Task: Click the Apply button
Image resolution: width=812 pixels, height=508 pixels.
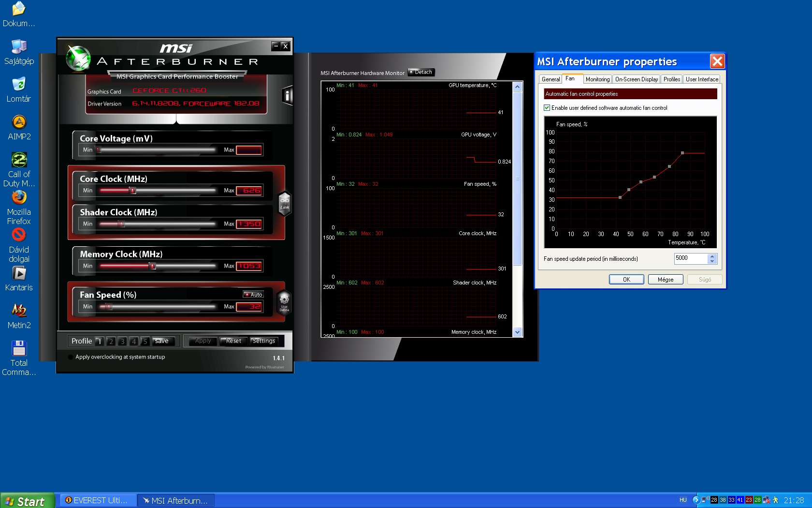Action: point(203,341)
